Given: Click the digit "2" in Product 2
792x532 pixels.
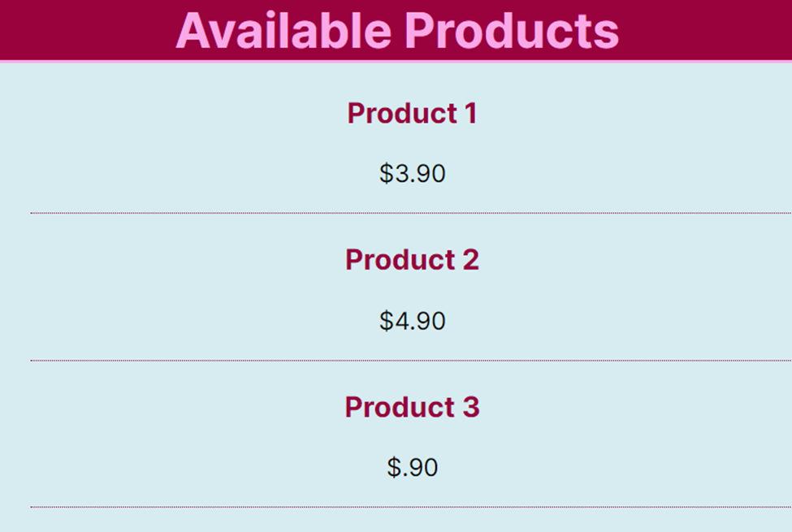Looking at the screenshot, I should (470, 260).
